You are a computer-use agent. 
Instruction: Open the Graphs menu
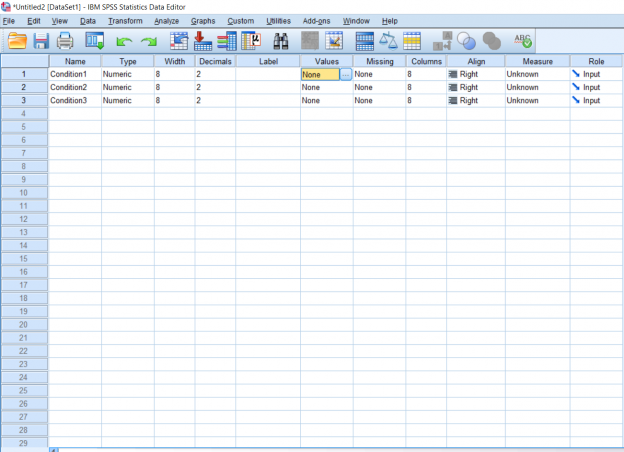tap(203, 21)
